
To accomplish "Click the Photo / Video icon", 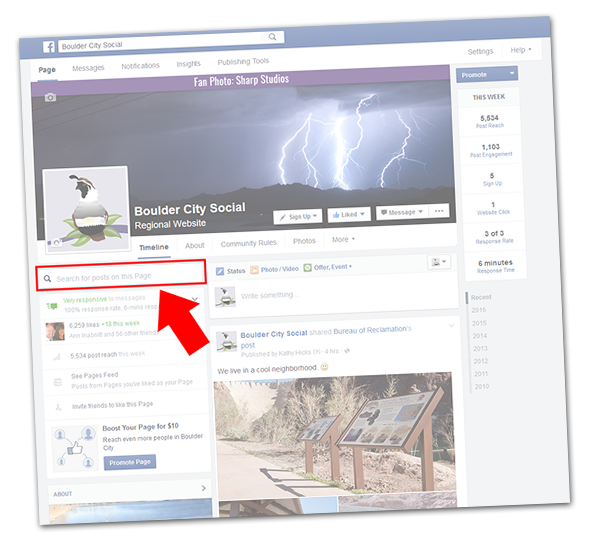I will point(254,270).
